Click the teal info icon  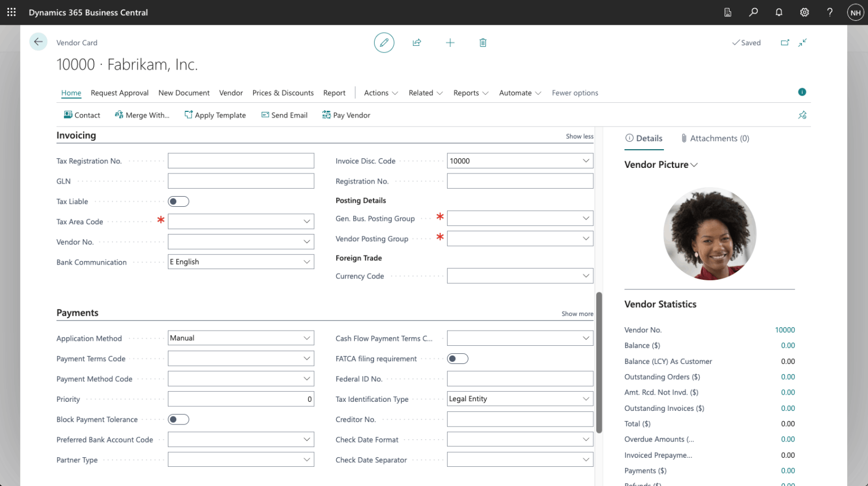coord(802,92)
